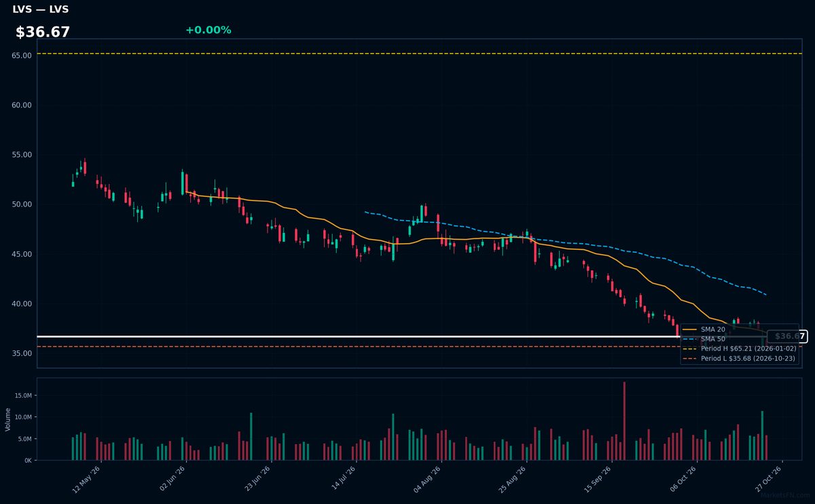Click the 10.0M volume axis label

(23, 417)
